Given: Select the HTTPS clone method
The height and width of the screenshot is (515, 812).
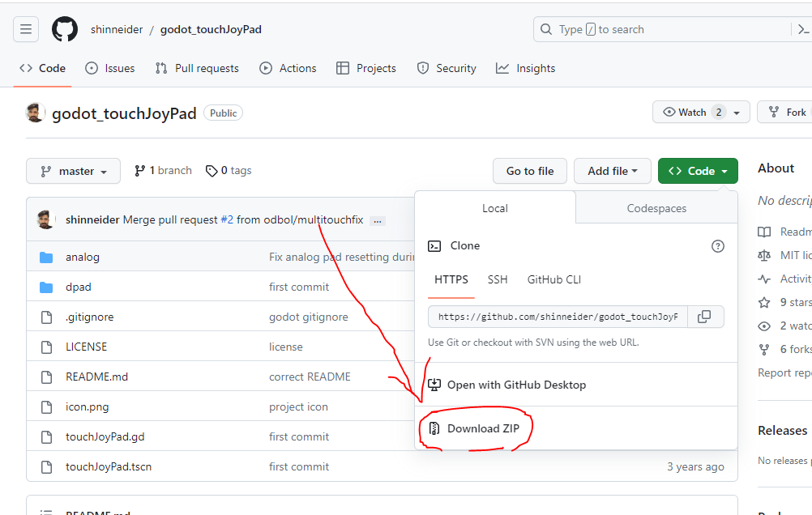Looking at the screenshot, I should [x=451, y=280].
